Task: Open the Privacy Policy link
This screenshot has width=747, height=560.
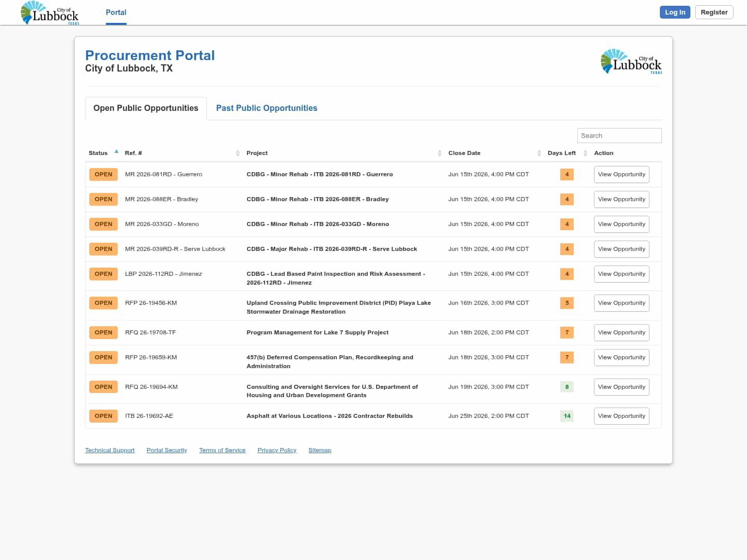Action: click(277, 450)
